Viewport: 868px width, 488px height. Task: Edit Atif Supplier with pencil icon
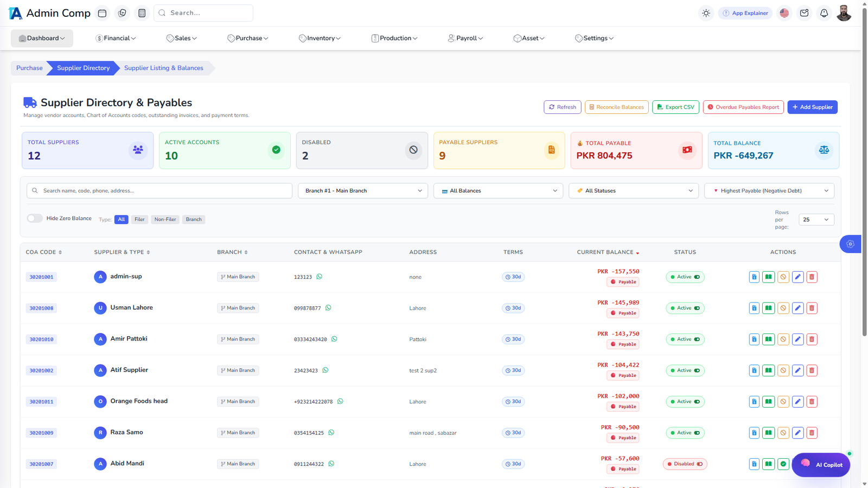(x=797, y=370)
